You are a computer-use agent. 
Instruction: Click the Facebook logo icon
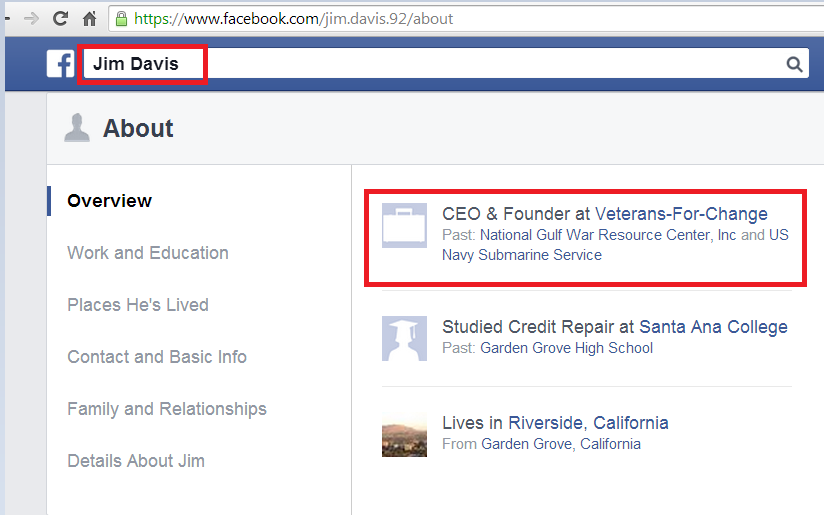click(60, 65)
